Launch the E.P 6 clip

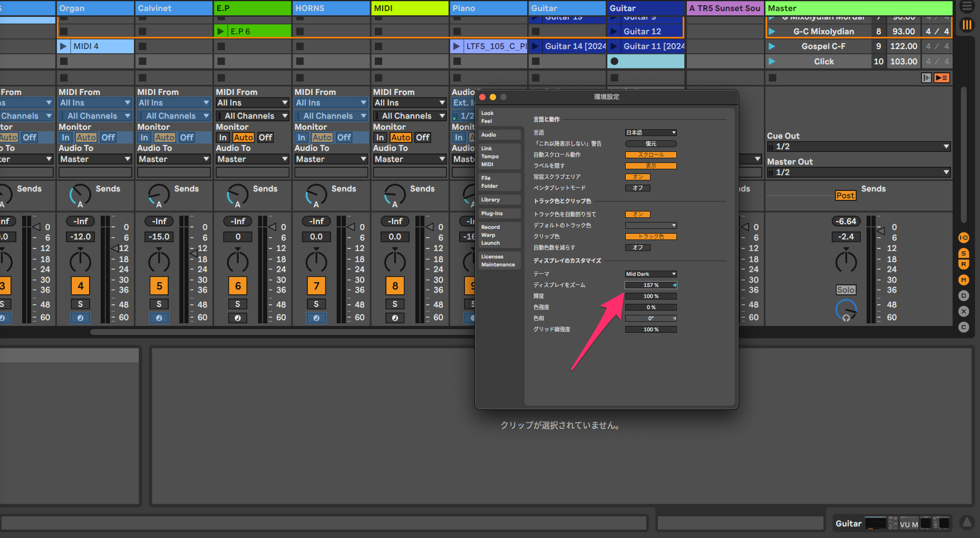tap(220, 32)
